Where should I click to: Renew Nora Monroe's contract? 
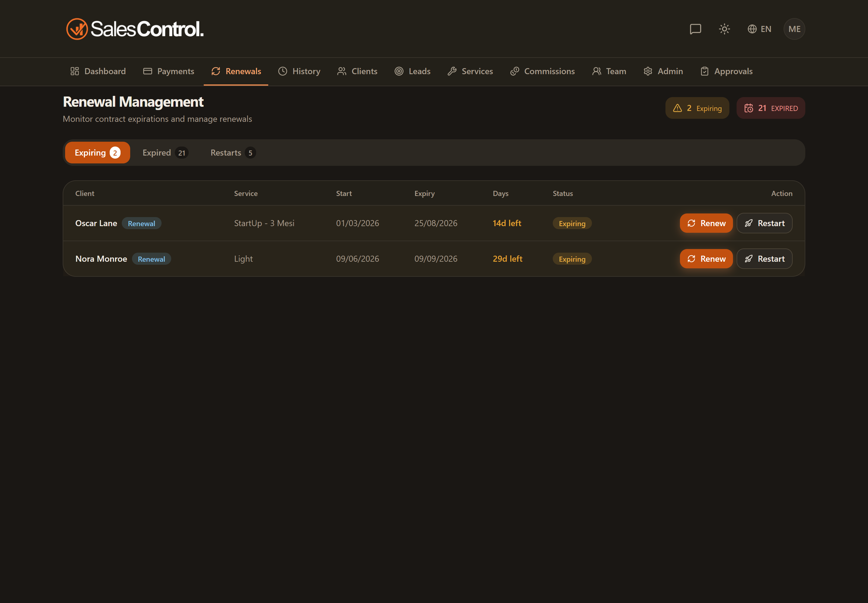(706, 259)
